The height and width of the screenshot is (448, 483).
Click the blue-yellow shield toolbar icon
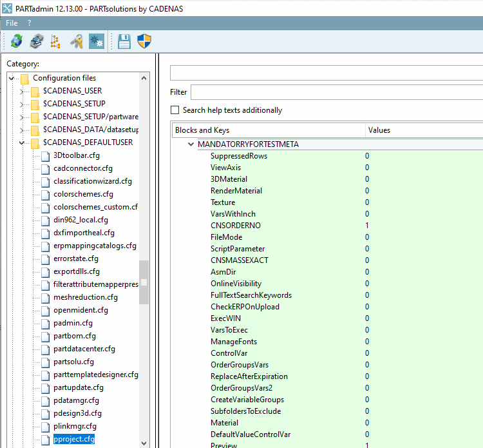[x=144, y=41]
